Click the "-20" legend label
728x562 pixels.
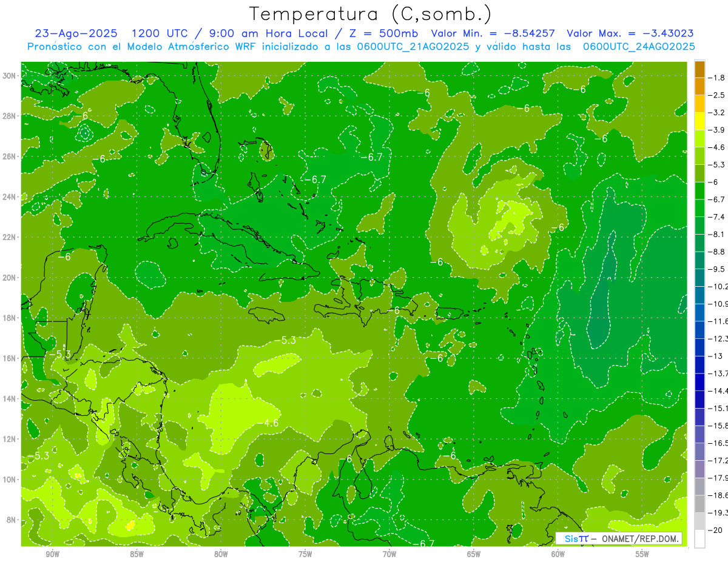pos(716,530)
